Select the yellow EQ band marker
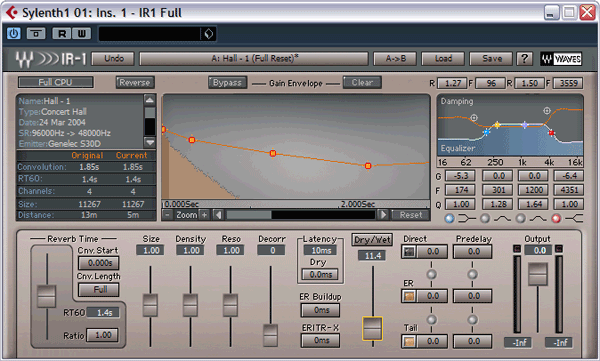Viewport: 600px width, 361px height. coord(497,125)
